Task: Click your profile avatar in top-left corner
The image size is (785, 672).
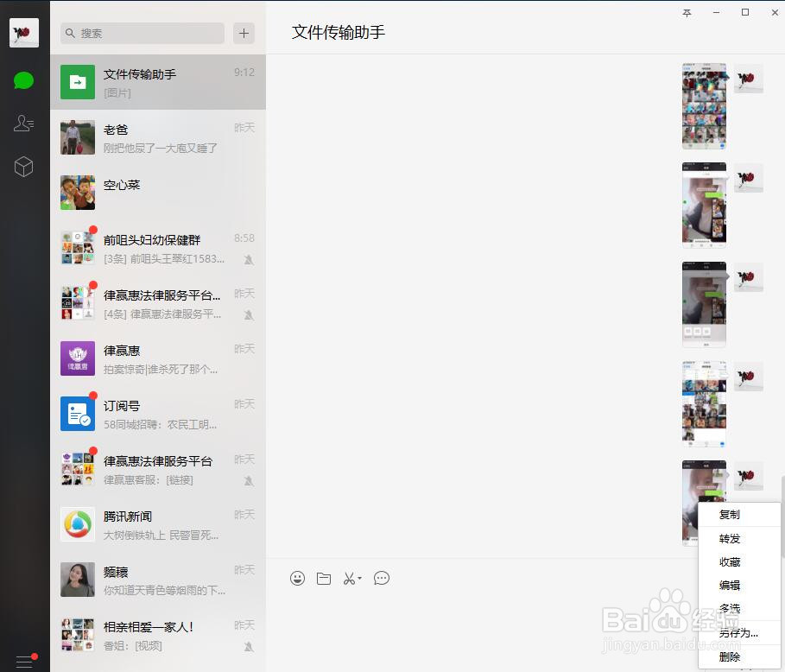Action: 23,32
